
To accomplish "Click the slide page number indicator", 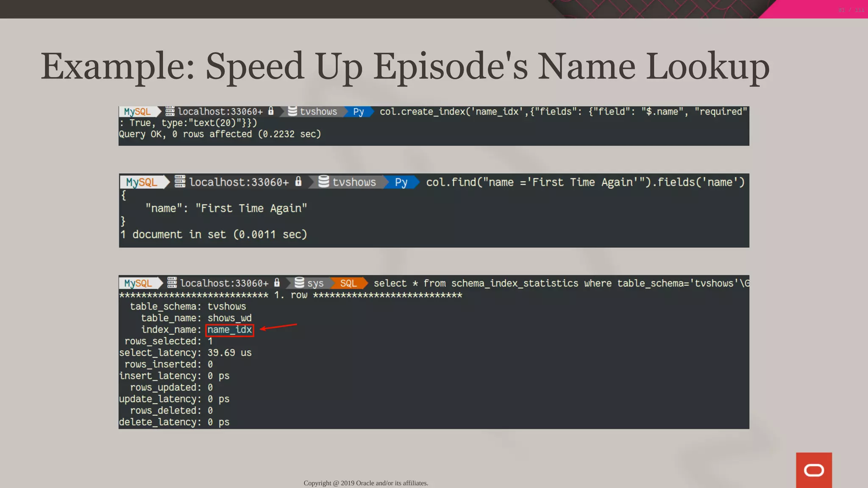I will click(851, 10).
